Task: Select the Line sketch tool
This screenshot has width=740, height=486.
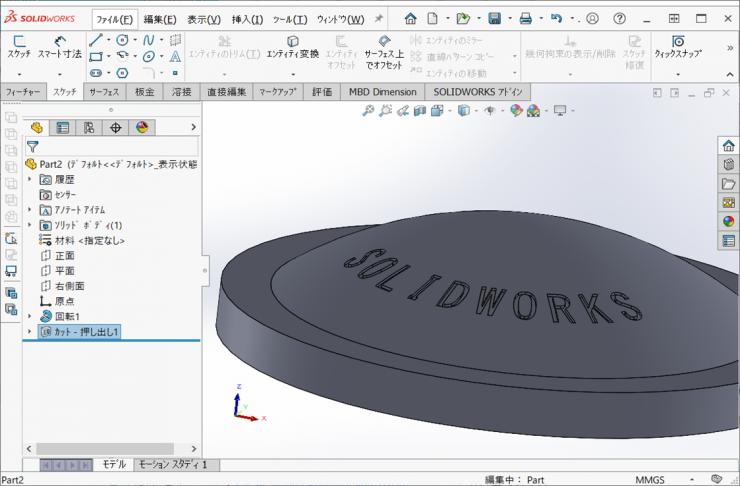Action: point(96,40)
